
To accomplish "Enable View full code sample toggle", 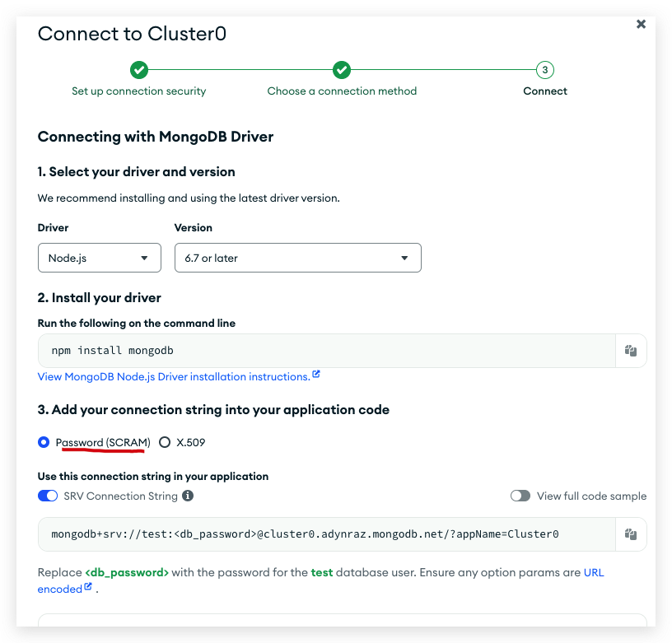I will (520, 496).
